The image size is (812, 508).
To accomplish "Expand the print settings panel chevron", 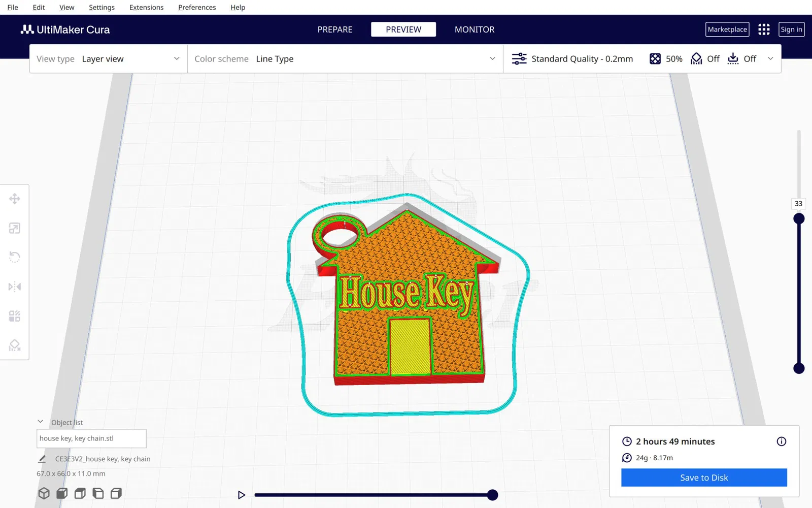I will tap(770, 58).
